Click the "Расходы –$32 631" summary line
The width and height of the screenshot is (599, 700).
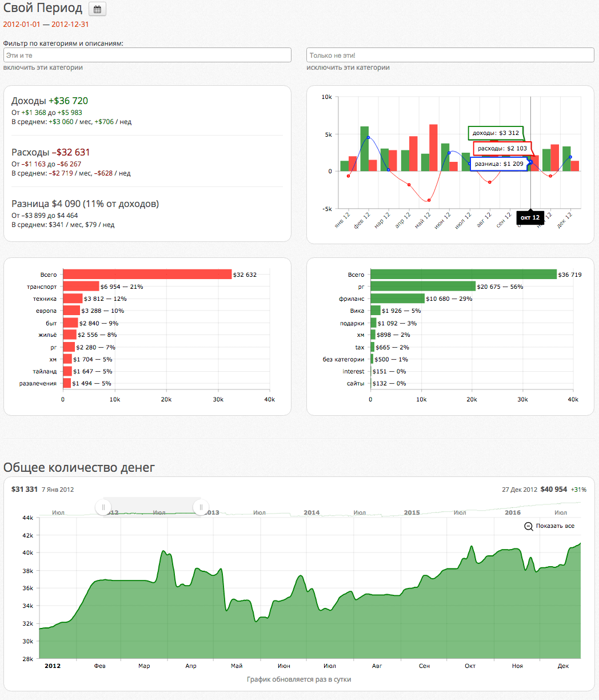click(x=51, y=153)
